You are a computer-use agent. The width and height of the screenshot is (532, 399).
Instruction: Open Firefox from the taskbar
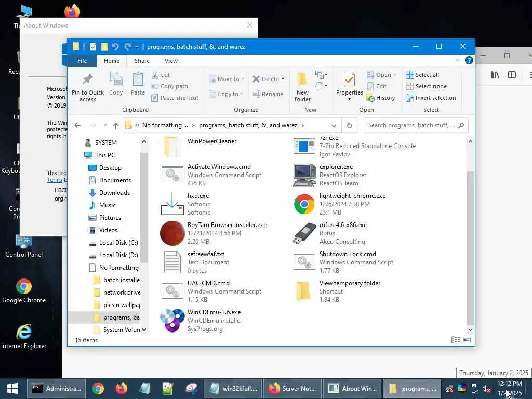(121, 389)
